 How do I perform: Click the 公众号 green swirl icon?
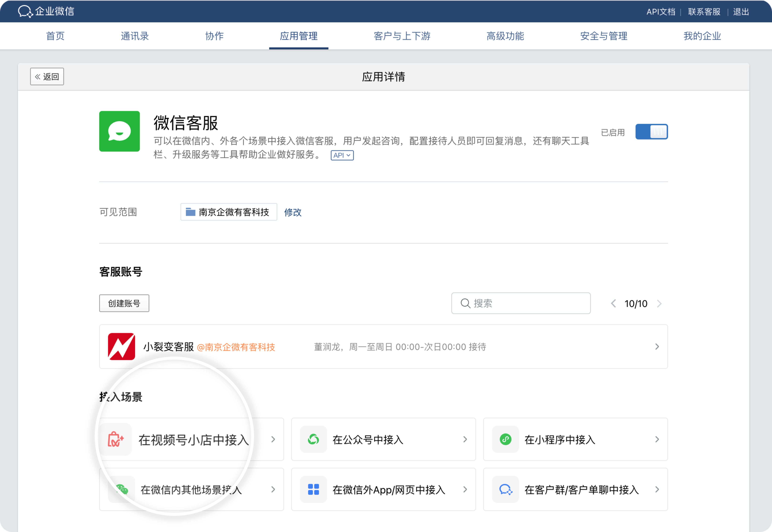pos(314,439)
